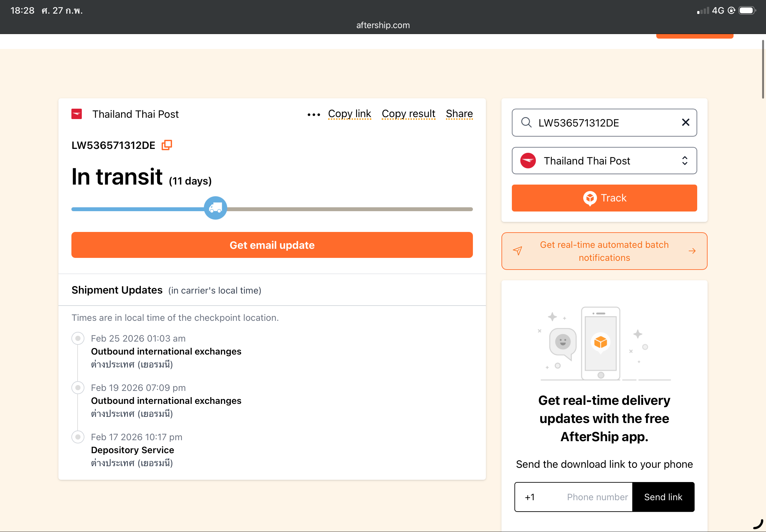Image resolution: width=766 pixels, height=532 pixels.
Task: Click the truck icon on progress bar
Action: pyautogui.click(x=216, y=208)
